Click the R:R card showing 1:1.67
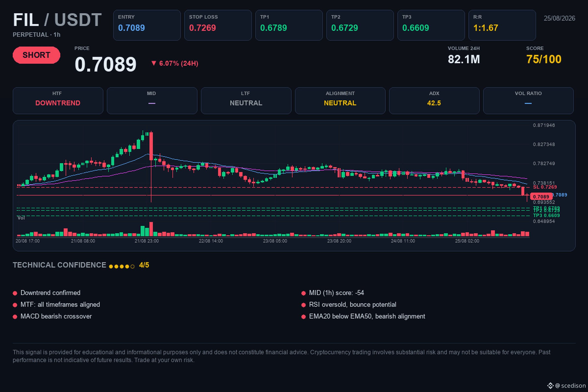The height and width of the screenshot is (392, 588). pos(502,25)
